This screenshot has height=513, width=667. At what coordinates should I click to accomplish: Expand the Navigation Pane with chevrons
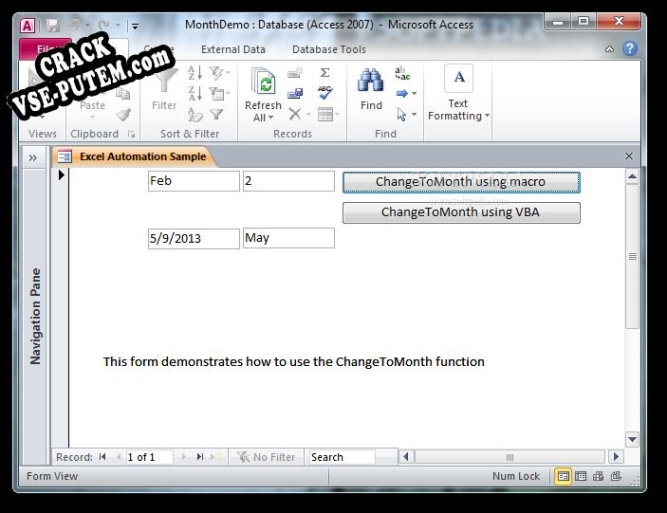pos(33,158)
